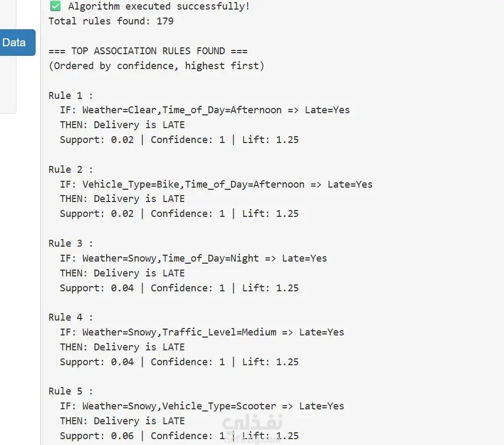
Task: Select the "Rule 1 :" heading
Action: [x=71, y=96]
